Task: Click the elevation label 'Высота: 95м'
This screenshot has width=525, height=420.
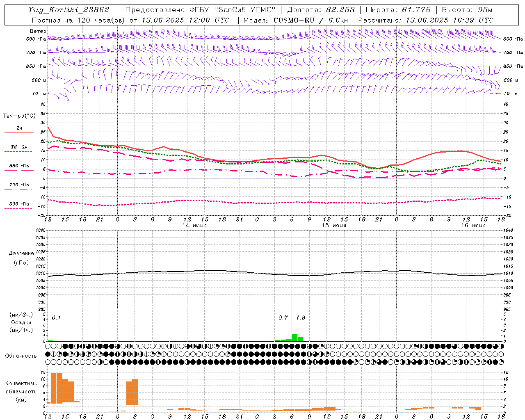Action: 467,10
